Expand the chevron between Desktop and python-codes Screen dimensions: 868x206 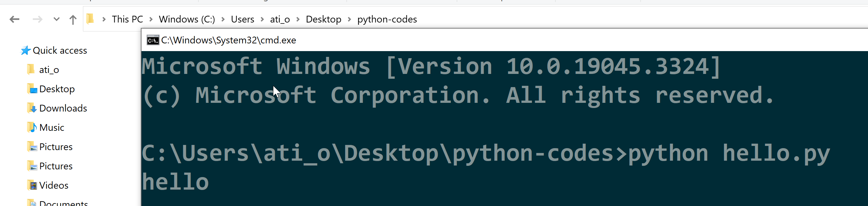coord(350,20)
